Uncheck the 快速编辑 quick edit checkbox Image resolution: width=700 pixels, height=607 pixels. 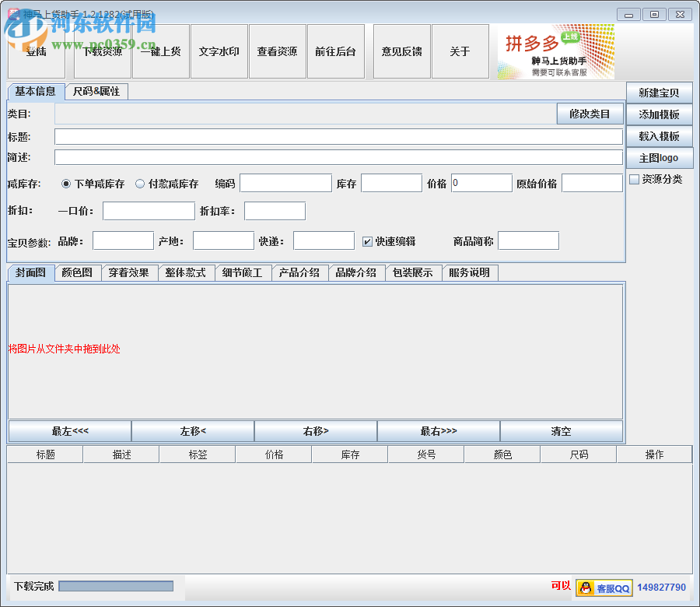(x=367, y=240)
